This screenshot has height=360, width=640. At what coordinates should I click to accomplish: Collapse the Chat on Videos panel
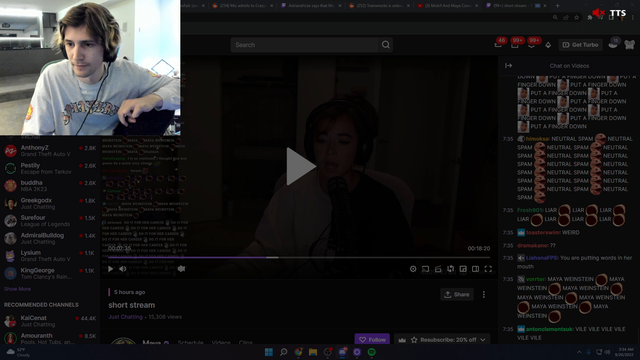[x=509, y=66]
